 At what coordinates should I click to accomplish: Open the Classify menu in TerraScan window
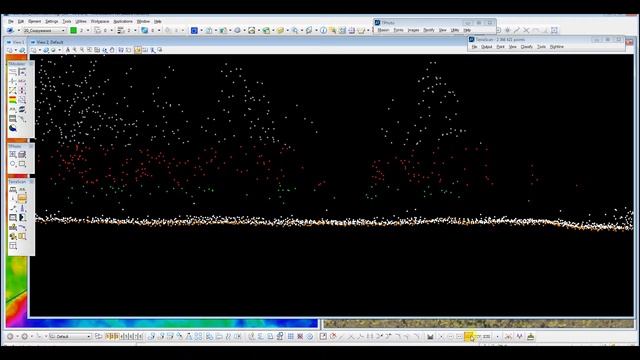pos(527,47)
